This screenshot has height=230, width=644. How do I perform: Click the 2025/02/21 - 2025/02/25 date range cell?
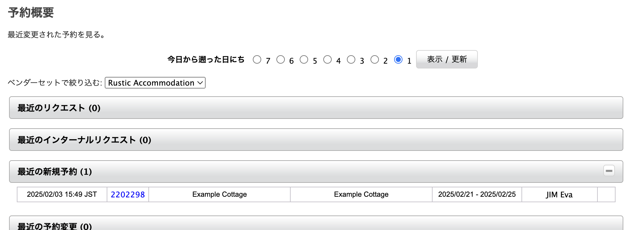477,194
